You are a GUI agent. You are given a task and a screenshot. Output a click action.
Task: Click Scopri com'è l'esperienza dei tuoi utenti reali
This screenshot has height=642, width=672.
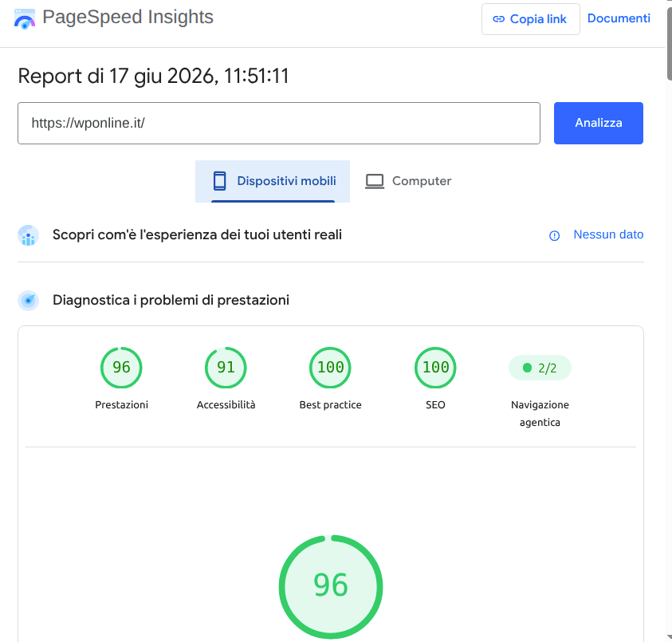[197, 234]
